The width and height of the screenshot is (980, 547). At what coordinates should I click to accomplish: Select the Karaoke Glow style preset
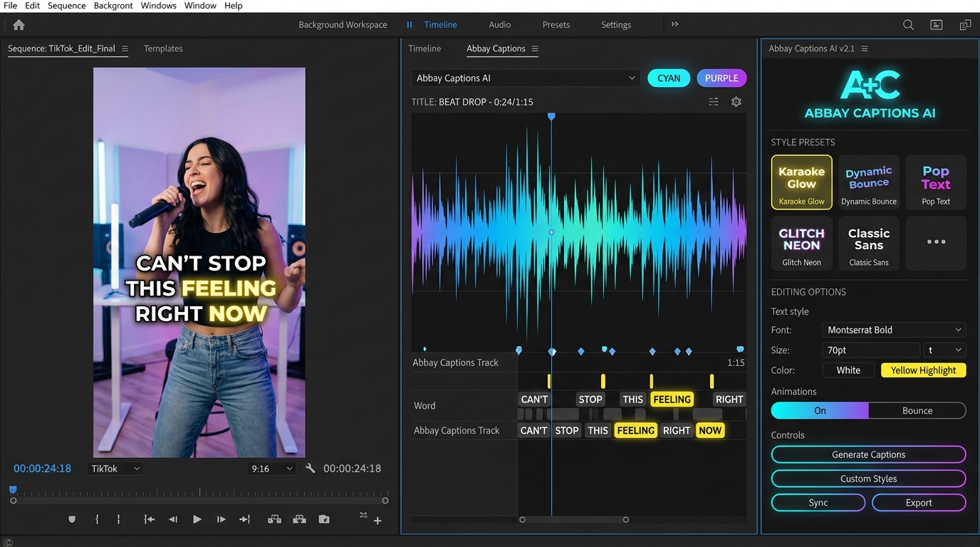click(801, 182)
